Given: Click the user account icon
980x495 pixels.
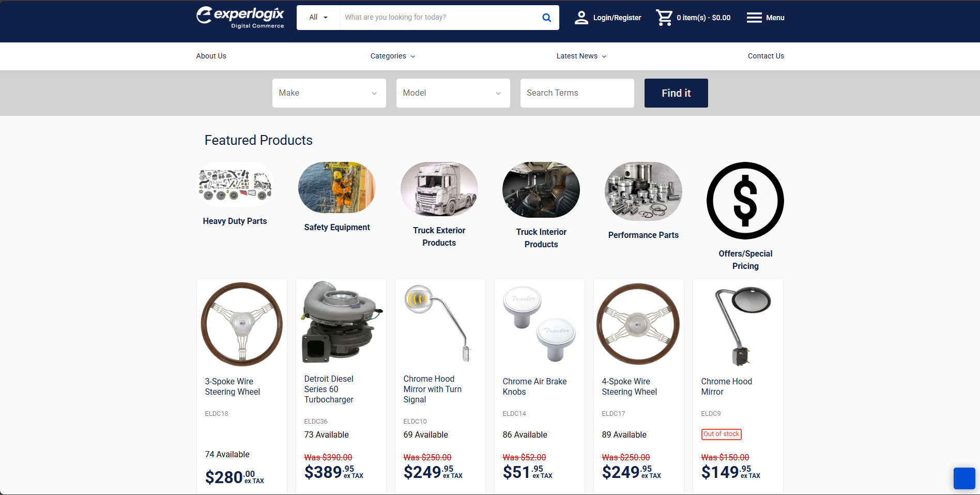Looking at the screenshot, I should pos(581,18).
